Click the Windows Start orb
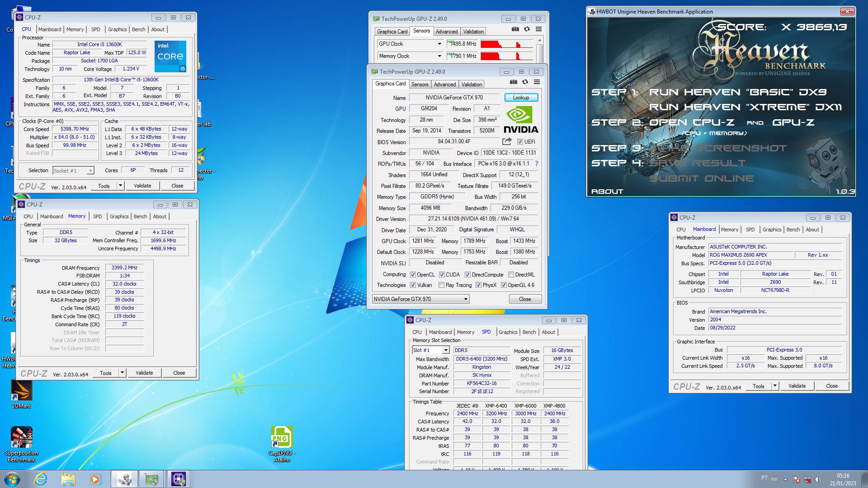 [x=12, y=479]
